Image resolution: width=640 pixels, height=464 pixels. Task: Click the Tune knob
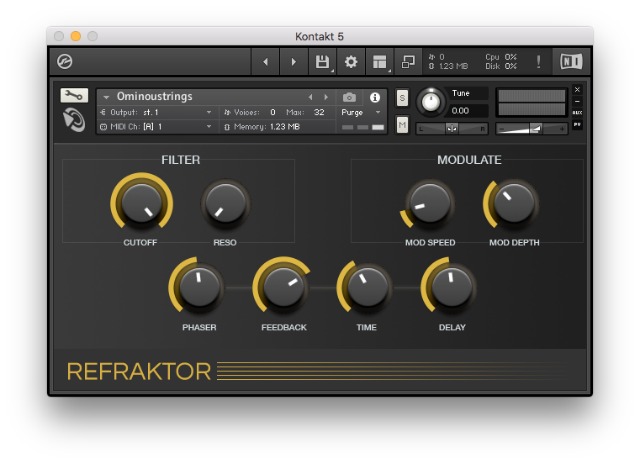point(430,102)
